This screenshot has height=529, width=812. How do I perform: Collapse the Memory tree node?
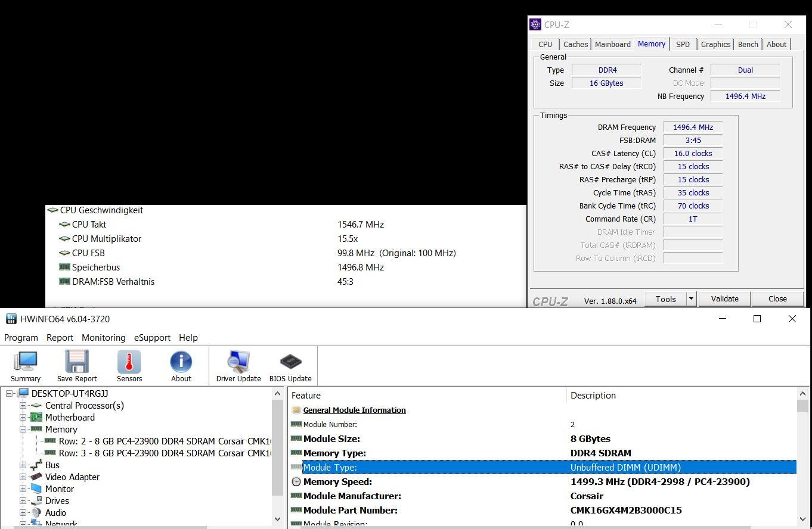pyautogui.click(x=23, y=429)
